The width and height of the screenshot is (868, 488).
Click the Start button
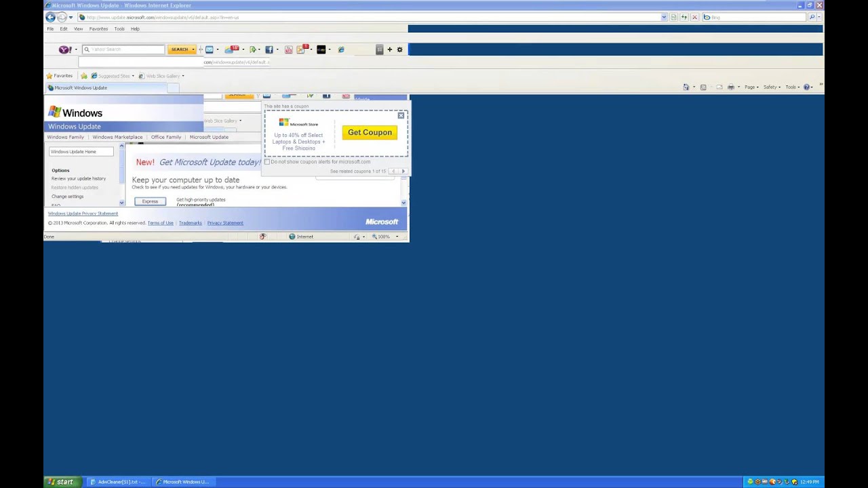(x=61, y=482)
